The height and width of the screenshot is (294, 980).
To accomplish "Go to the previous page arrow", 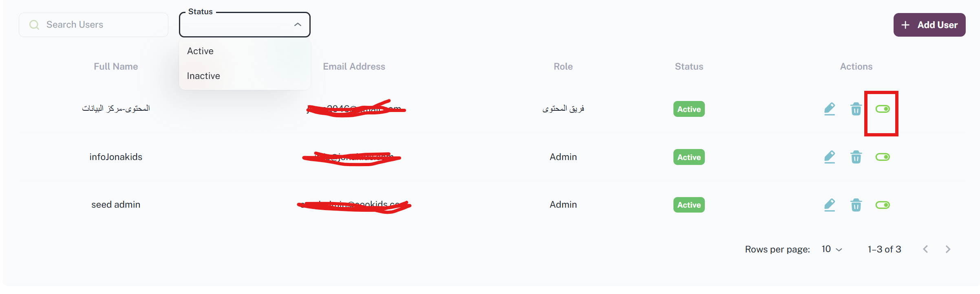I will pos(925,249).
